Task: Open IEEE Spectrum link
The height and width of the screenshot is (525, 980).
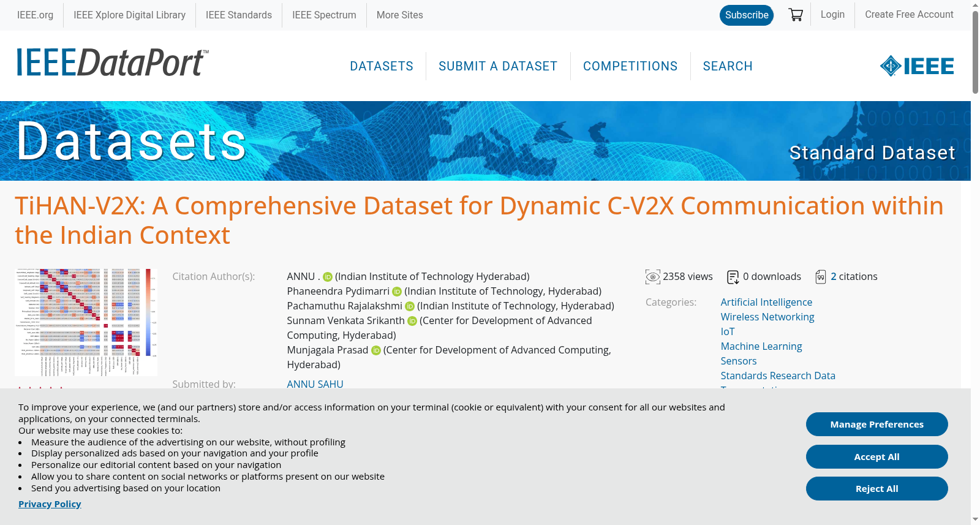Action: point(324,15)
